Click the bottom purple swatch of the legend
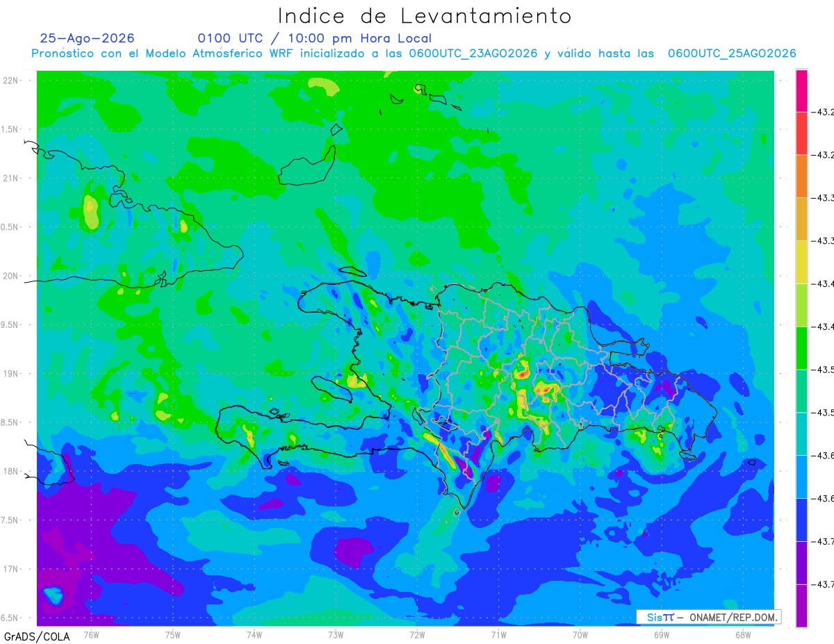The image size is (834, 644). (x=801, y=606)
